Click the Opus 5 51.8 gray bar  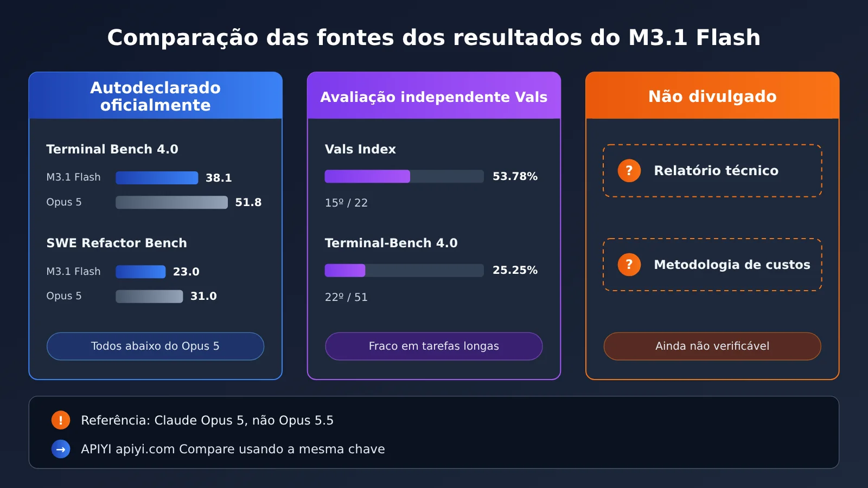coord(171,202)
